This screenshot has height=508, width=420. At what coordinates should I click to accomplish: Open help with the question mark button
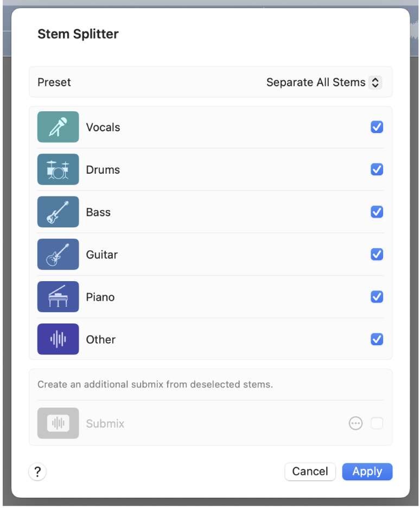[37, 472]
